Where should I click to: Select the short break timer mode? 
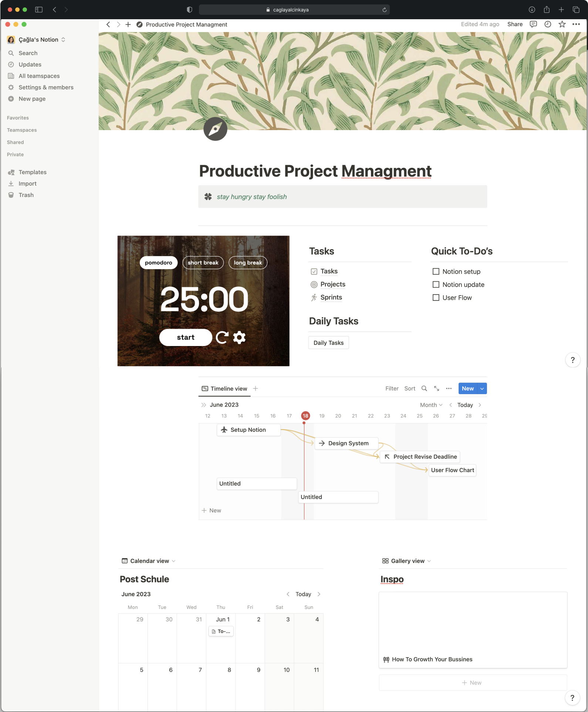tap(203, 263)
